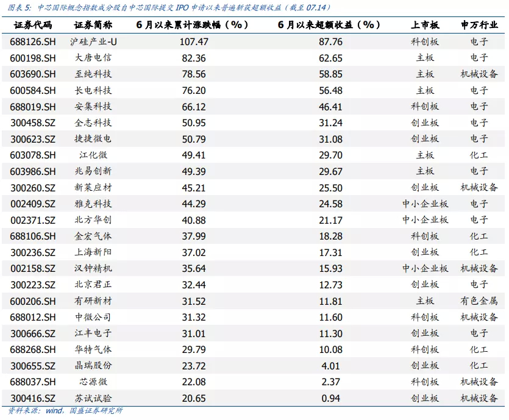The image size is (509, 420).
Task: Select the name 苏试试验
Action: [x=93, y=398]
